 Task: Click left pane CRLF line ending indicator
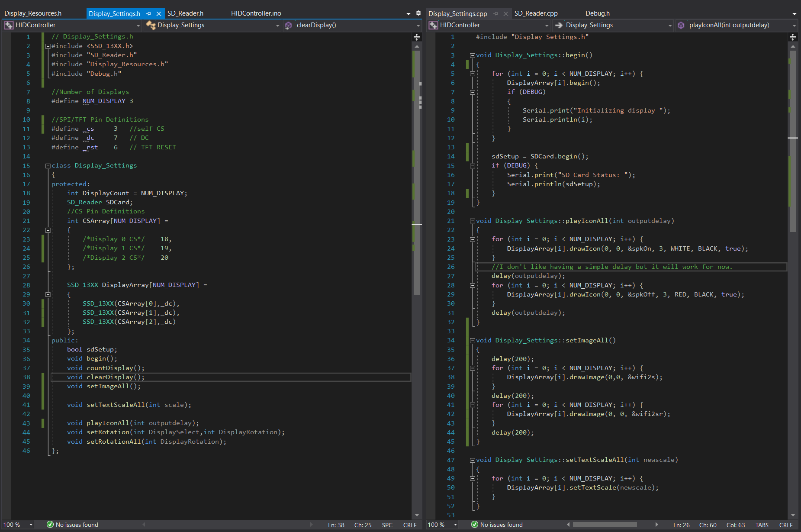[410, 525]
